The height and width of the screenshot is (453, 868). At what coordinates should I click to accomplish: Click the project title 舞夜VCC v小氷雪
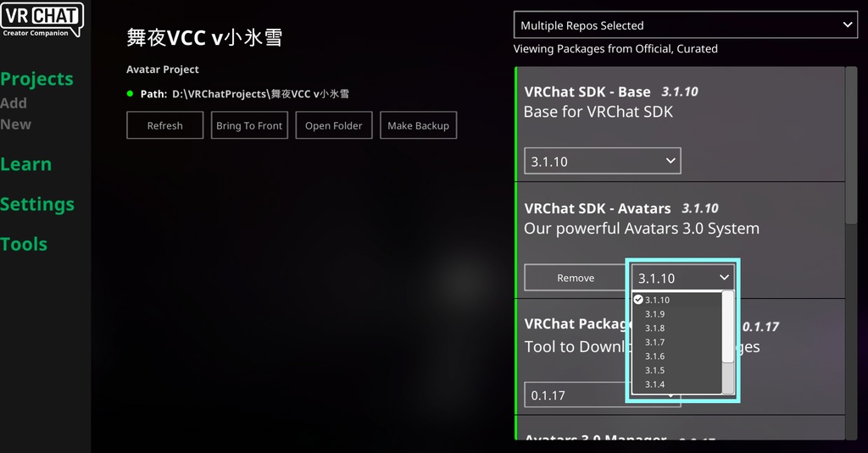(x=204, y=37)
